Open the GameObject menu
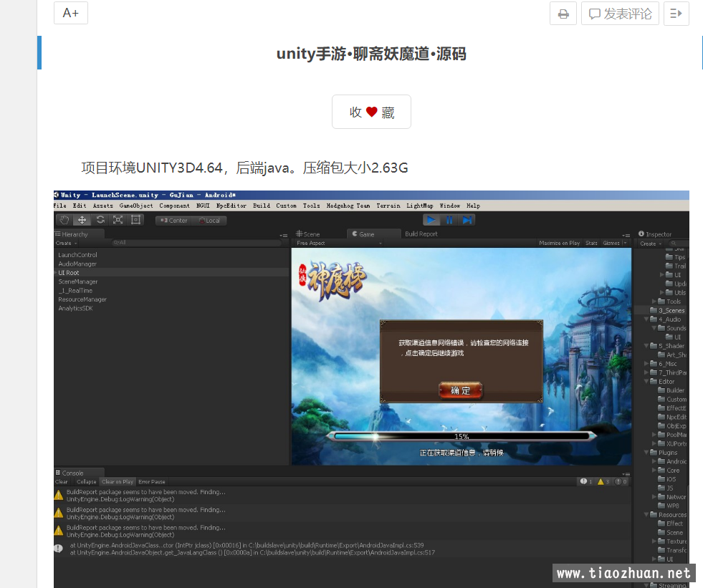Viewport: 703px width, 588px height. (136, 206)
